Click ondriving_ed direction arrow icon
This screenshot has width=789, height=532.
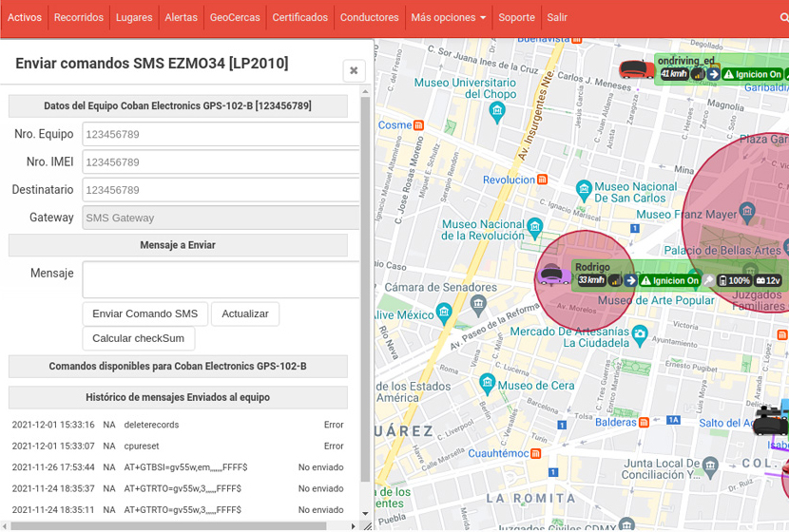click(x=714, y=74)
